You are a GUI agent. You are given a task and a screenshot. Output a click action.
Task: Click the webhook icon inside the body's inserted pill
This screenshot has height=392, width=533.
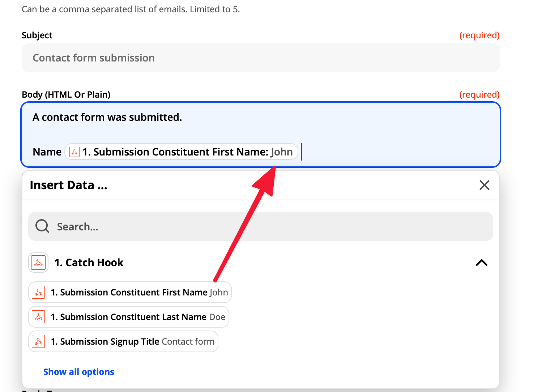click(74, 152)
